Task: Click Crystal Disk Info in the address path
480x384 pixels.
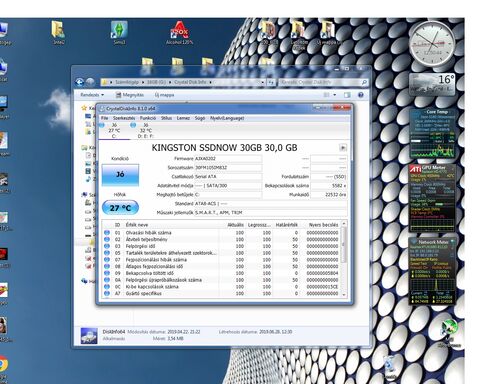Action: coord(190,82)
